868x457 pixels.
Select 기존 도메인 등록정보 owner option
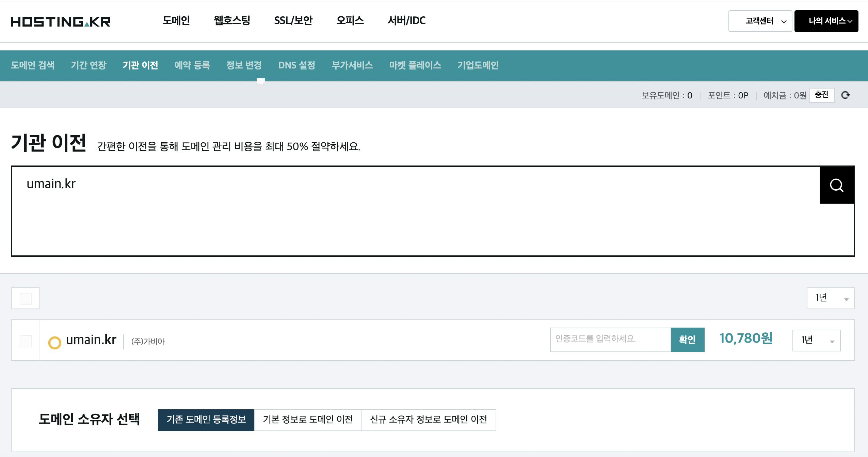(x=206, y=420)
